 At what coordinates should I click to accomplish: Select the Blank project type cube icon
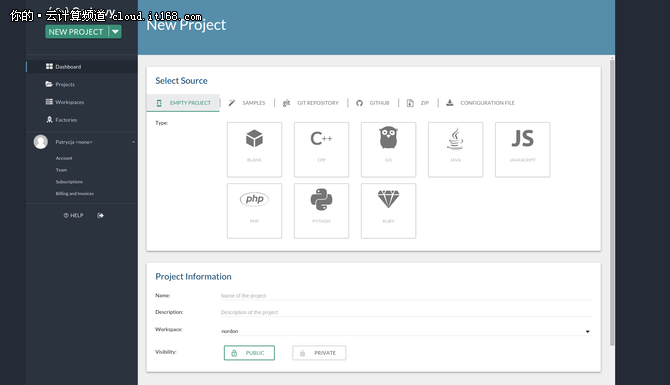coord(254,150)
